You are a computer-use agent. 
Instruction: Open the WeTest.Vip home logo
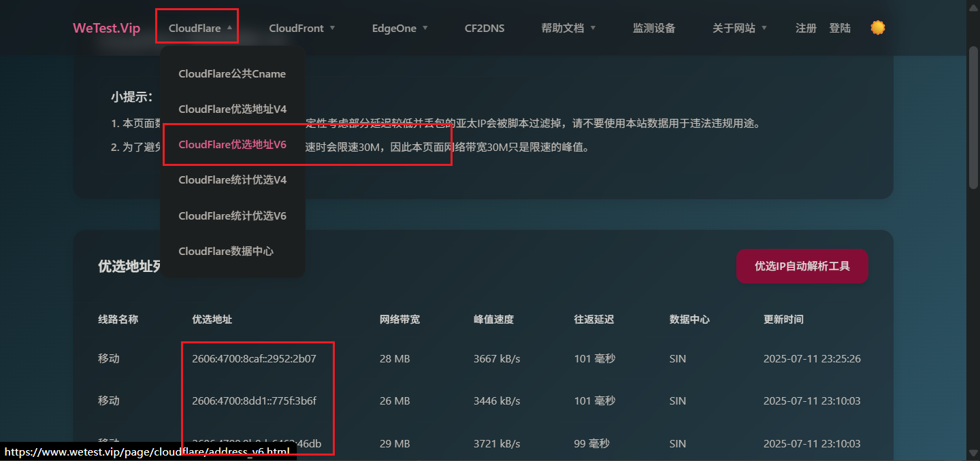coord(106,28)
